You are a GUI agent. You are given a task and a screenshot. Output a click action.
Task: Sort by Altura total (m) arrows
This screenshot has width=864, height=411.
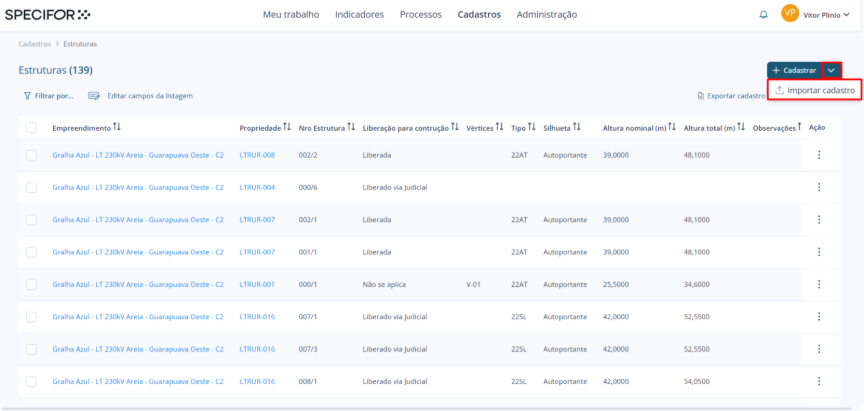pos(741,127)
